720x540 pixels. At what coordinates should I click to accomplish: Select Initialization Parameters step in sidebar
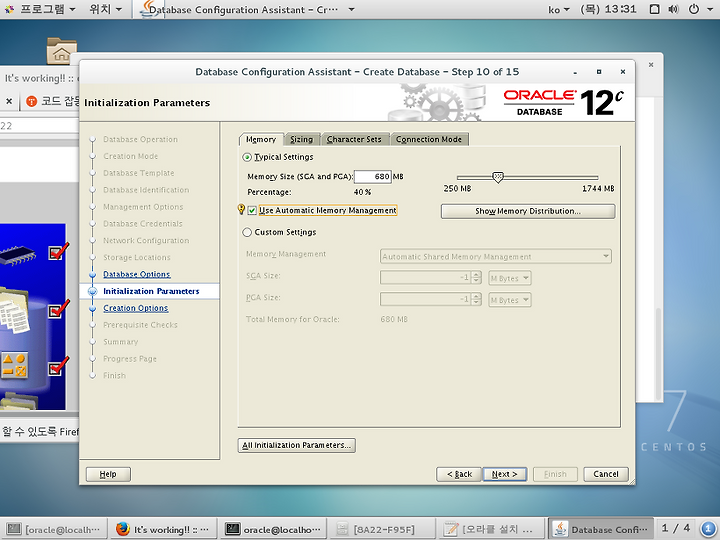coord(151,291)
